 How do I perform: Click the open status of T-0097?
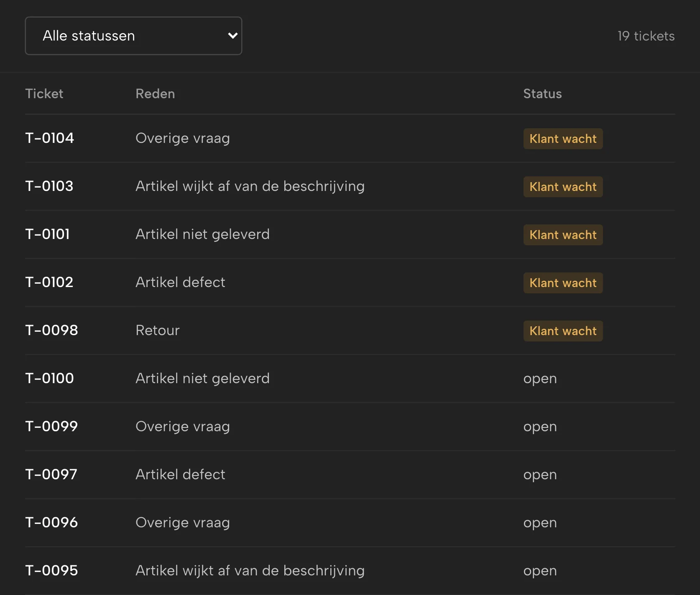point(540,475)
